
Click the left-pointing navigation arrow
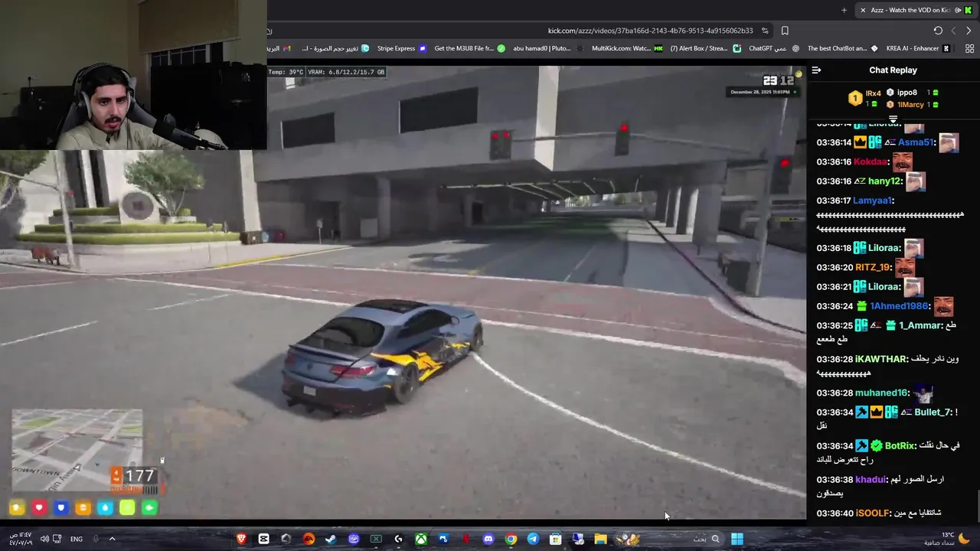click(953, 31)
